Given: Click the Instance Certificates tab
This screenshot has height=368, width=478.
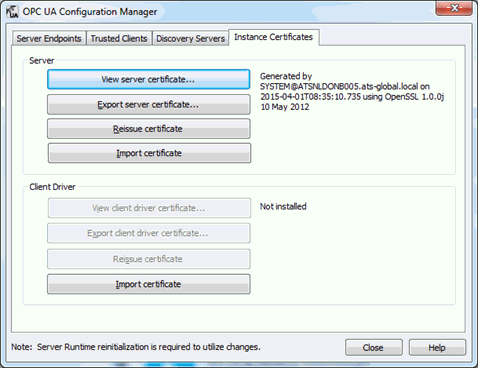Looking at the screenshot, I should (x=273, y=37).
